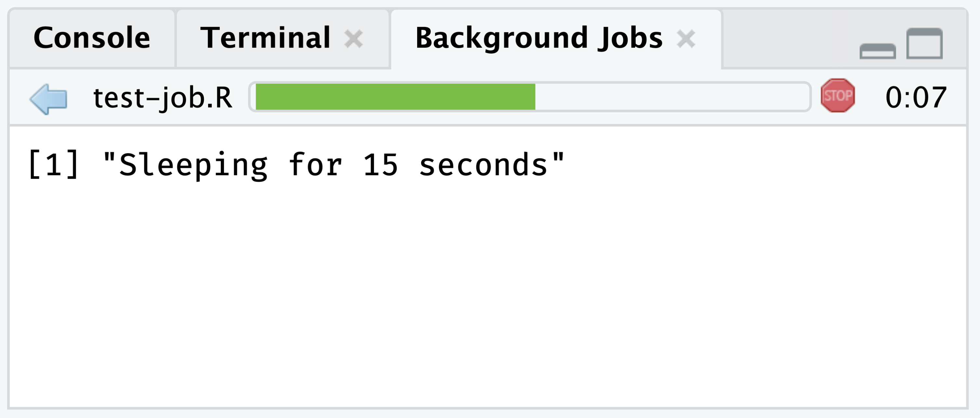Click the blue back arrow to job list
Image resolution: width=980 pixels, height=418 pixels.
49,98
